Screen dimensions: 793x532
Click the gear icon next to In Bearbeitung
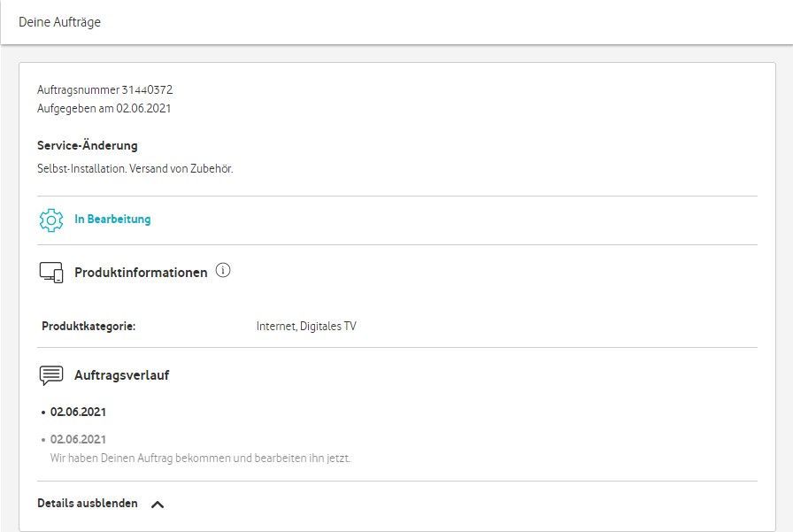(x=50, y=219)
